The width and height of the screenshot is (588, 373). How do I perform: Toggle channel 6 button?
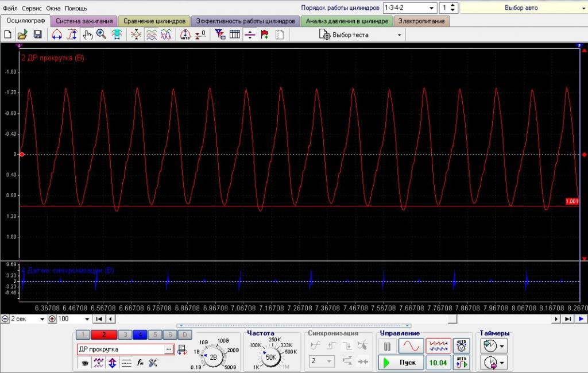click(x=170, y=334)
